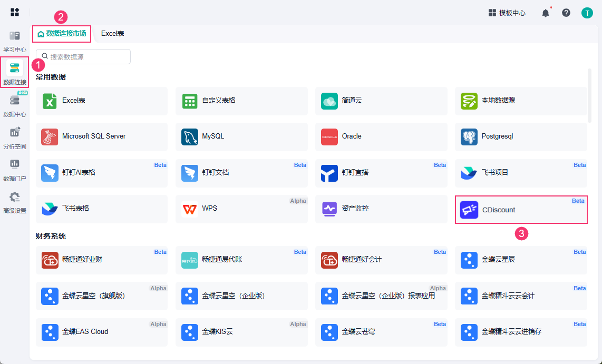Switch to the Excel表 tab
The height and width of the screenshot is (364, 602).
112,34
